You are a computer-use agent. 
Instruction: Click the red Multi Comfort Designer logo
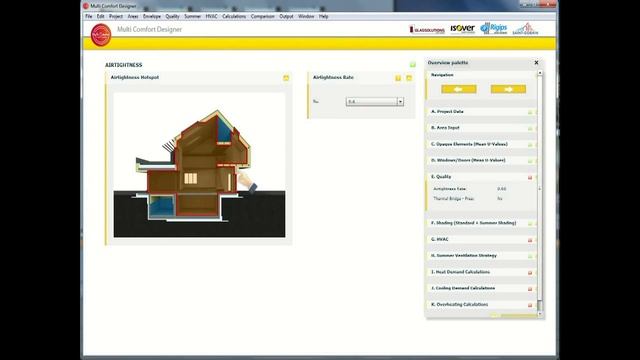[101, 35]
